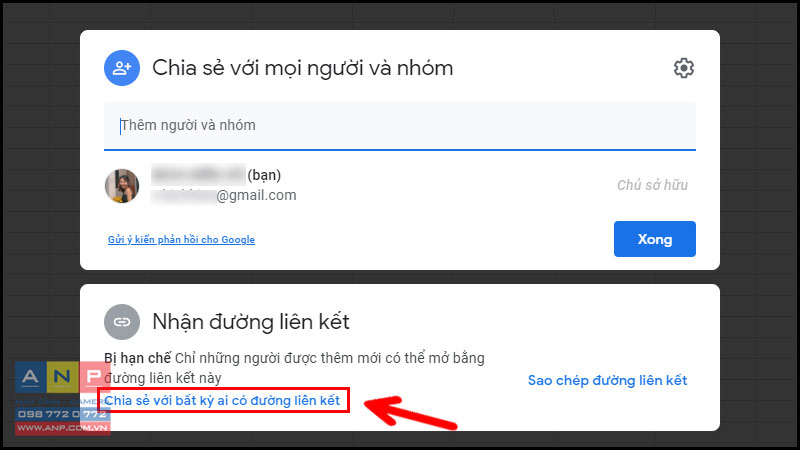Image resolution: width=800 pixels, height=450 pixels.
Task: Click the "Chủ sở hữu" role label
Action: click(x=652, y=185)
